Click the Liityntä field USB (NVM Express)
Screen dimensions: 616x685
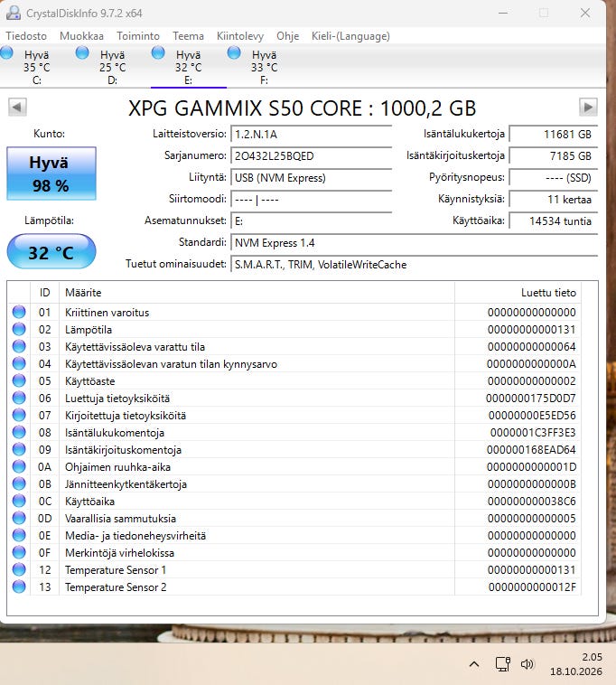pyautogui.click(x=311, y=178)
